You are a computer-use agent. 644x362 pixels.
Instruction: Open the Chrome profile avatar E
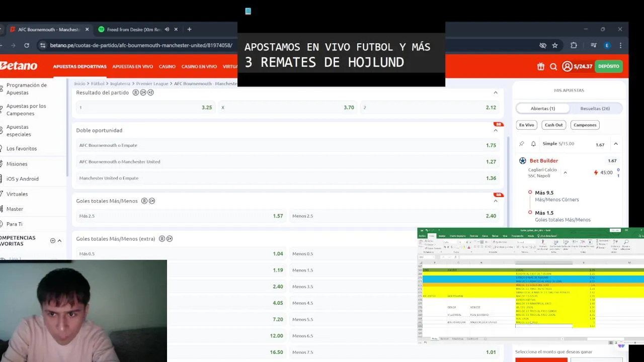[607, 45]
